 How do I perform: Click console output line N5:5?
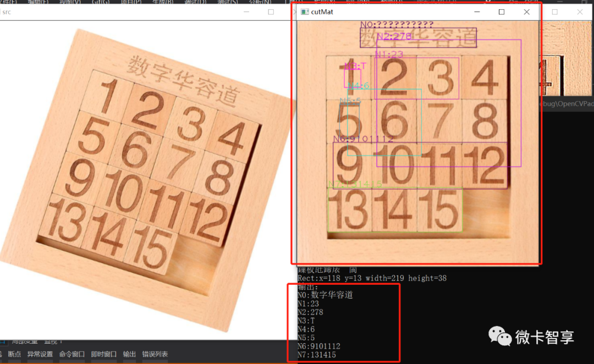(306, 338)
